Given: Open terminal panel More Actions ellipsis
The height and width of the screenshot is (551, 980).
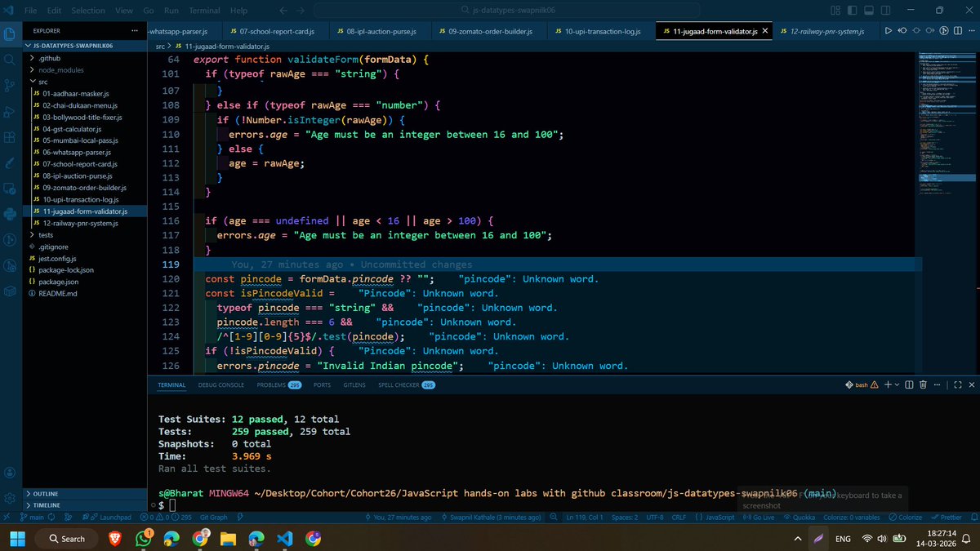Looking at the screenshot, I should 936,384.
